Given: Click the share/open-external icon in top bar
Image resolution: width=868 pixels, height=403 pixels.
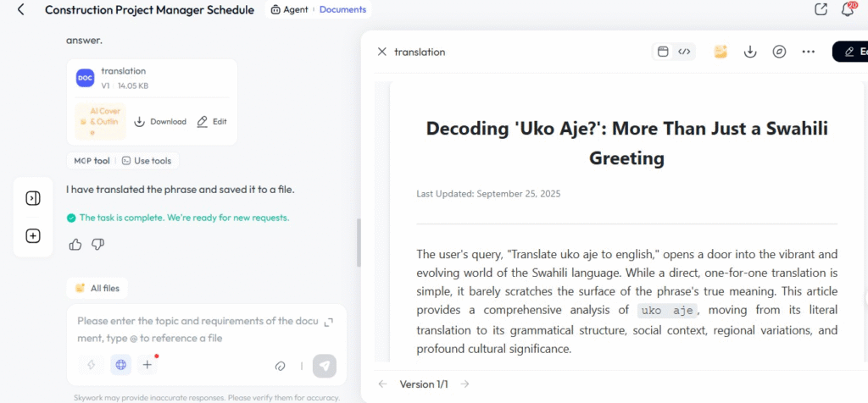Looking at the screenshot, I should (821, 10).
